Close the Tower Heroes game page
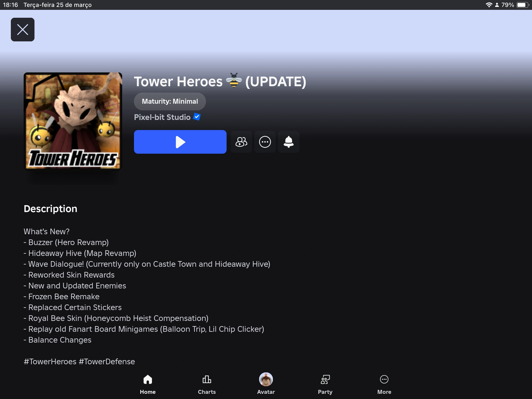This screenshot has height=399, width=532. coord(23,29)
